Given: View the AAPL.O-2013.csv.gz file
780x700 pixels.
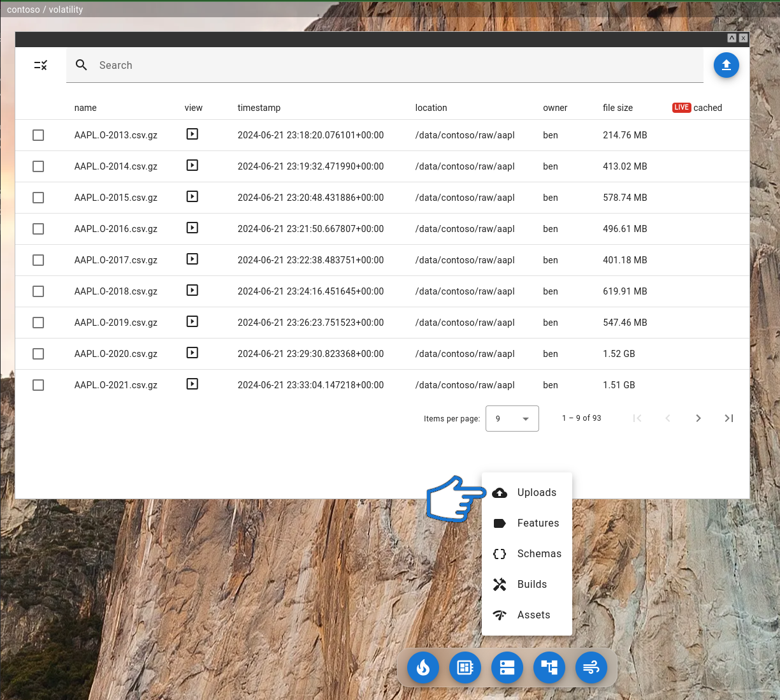Looking at the screenshot, I should 192,135.
